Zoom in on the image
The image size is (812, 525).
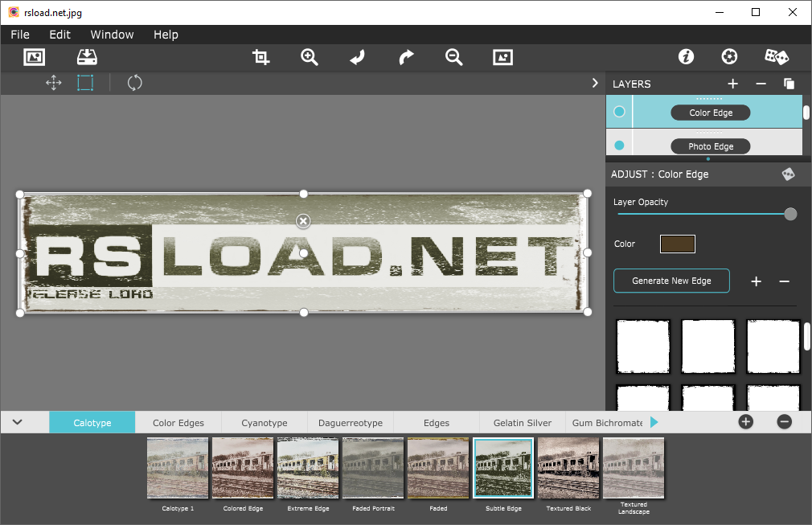[x=310, y=57]
